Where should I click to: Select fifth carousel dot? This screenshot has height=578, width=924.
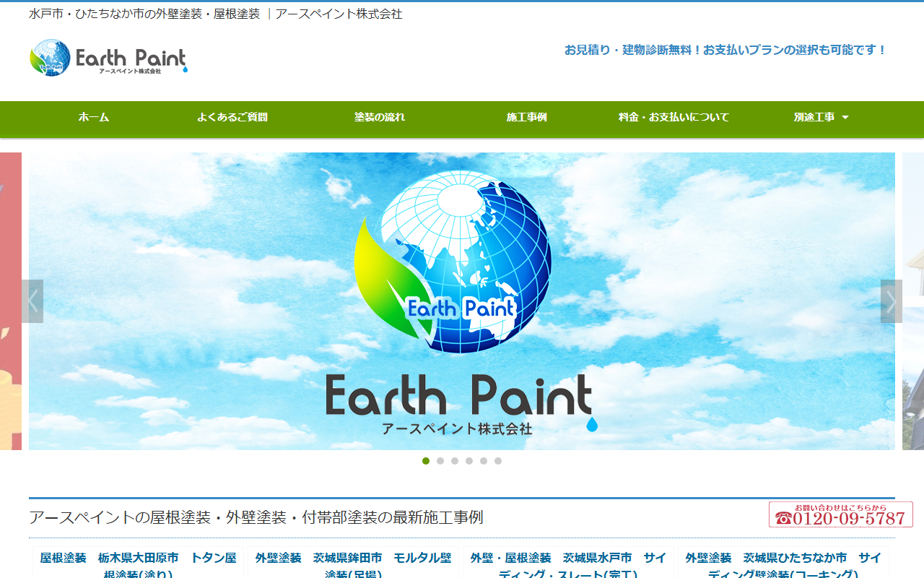click(x=484, y=461)
